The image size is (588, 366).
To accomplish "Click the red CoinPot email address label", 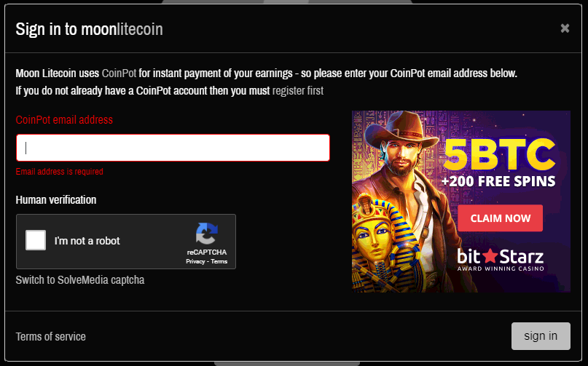I will point(64,119).
